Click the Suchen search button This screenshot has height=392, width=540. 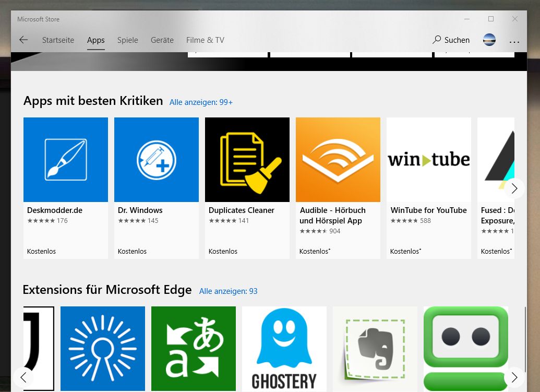[451, 40]
